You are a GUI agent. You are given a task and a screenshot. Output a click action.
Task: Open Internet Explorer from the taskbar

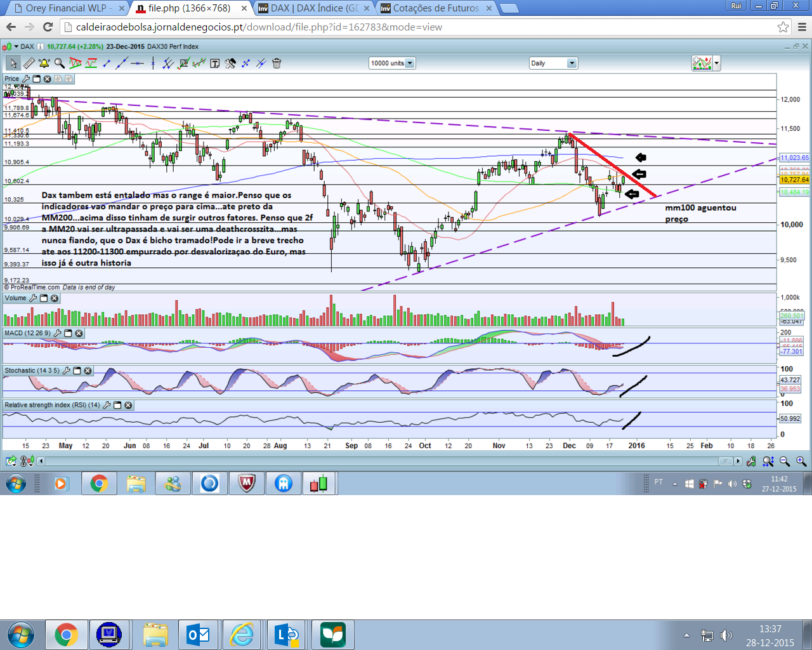(x=242, y=635)
